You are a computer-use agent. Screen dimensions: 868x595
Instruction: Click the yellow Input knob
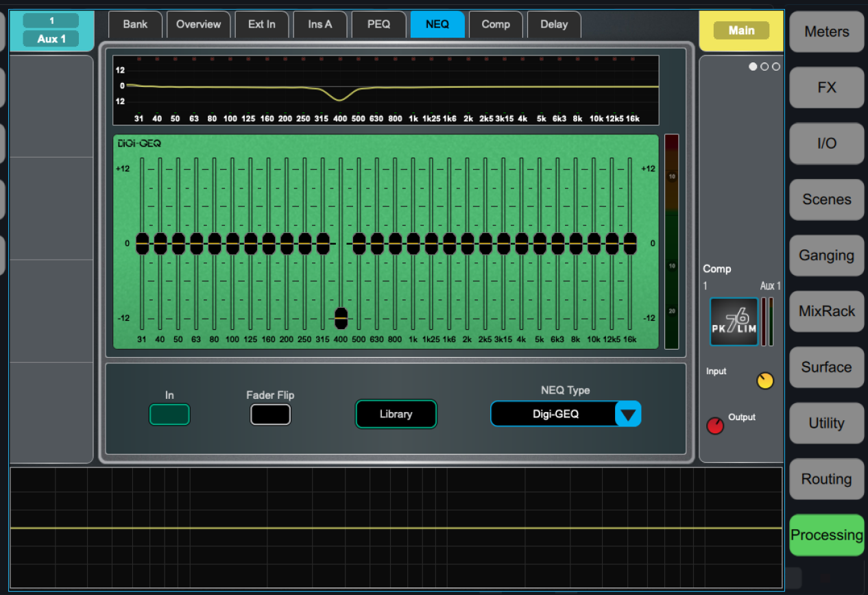coord(765,381)
